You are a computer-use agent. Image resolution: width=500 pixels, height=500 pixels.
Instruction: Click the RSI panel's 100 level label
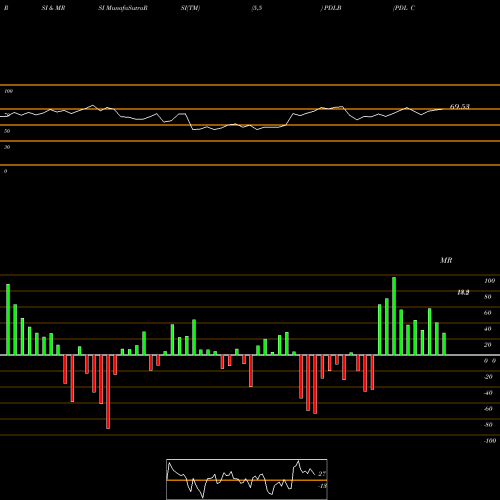(x=8, y=91)
